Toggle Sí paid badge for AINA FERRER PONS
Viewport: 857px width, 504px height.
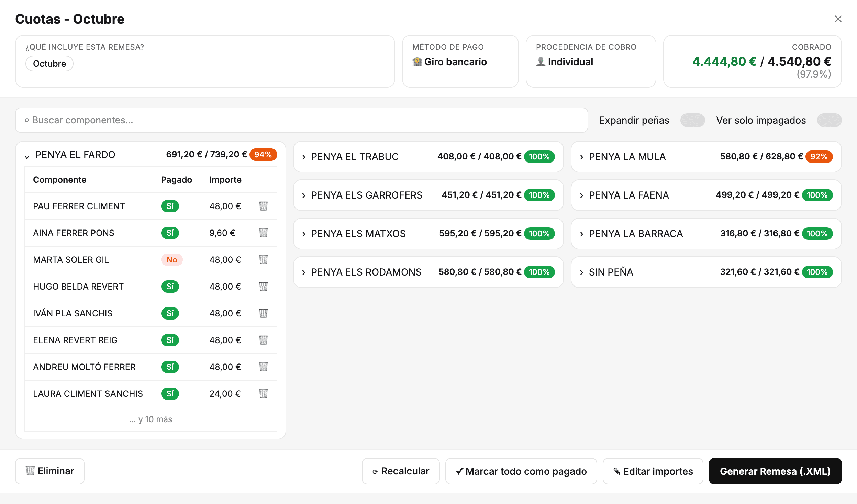[170, 233]
